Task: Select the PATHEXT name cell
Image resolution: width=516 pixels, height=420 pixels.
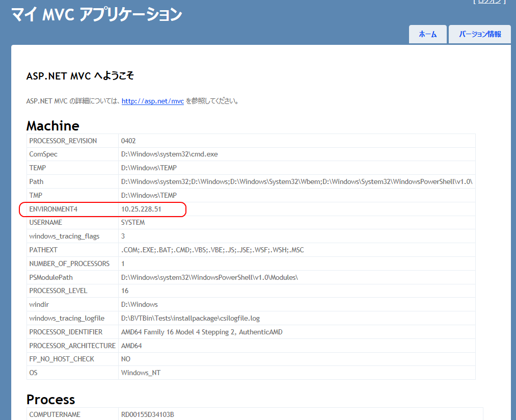Action: [x=72, y=250]
